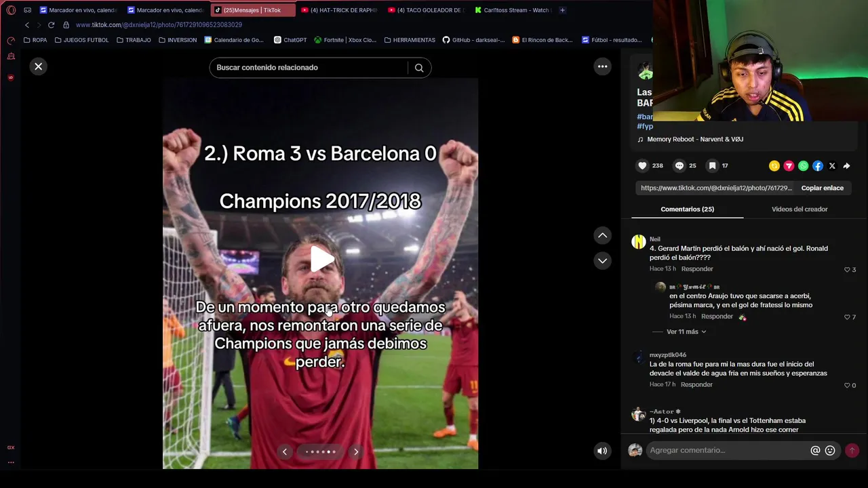The width and height of the screenshot is (868, 488).
Task: Post comment with red send arrow
Action: (x=852, y=450)
